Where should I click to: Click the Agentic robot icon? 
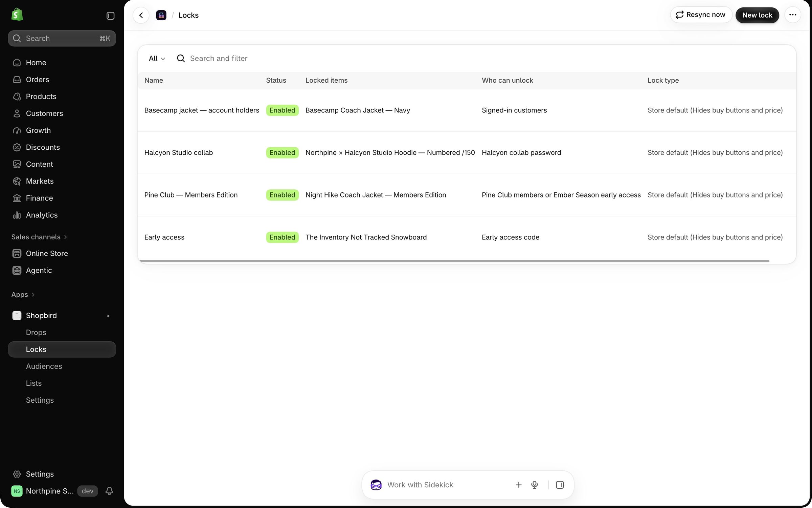click(x=17, y=270)
